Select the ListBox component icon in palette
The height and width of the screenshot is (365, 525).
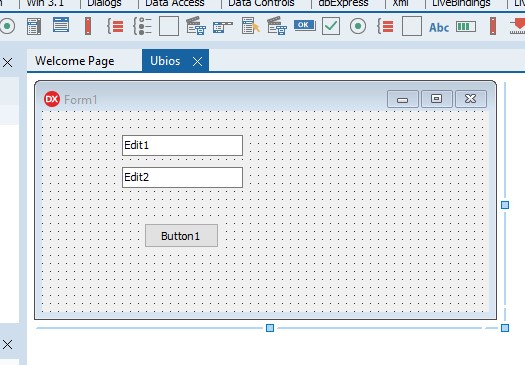click(x=34, y=26)
